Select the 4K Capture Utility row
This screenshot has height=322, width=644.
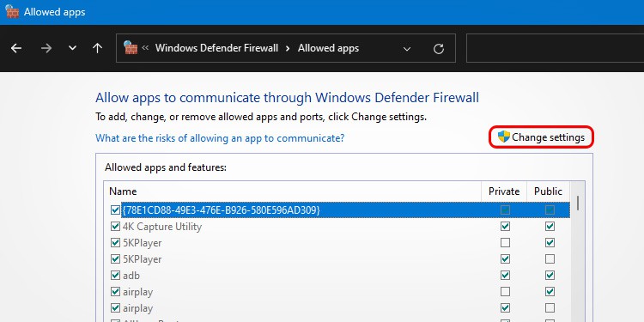click(x=337, y=227)
